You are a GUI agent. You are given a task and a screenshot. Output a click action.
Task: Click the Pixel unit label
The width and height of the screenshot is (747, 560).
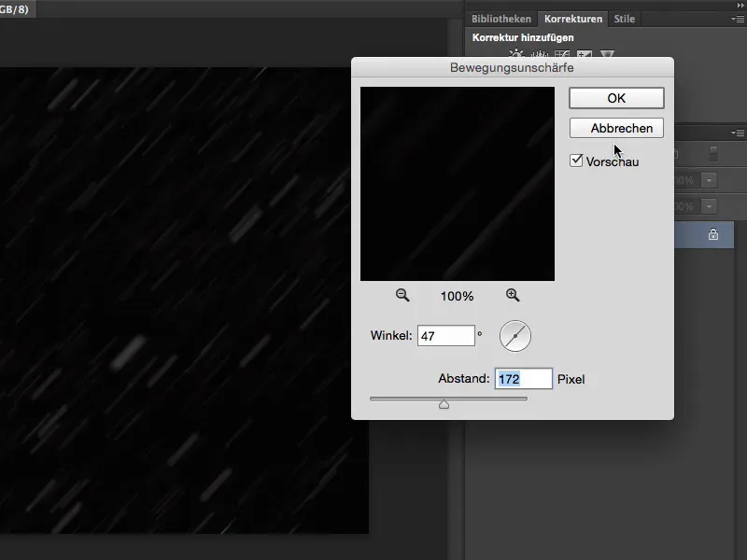[571, 379]
